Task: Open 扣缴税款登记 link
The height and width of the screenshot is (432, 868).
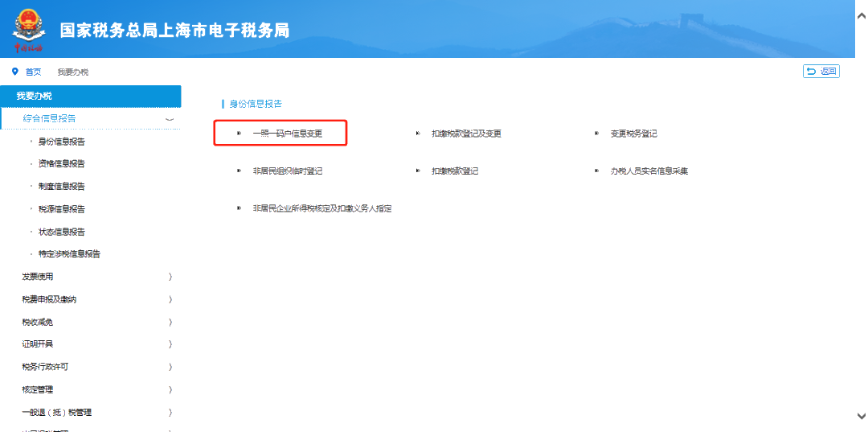Action: (x=455, y=171)
